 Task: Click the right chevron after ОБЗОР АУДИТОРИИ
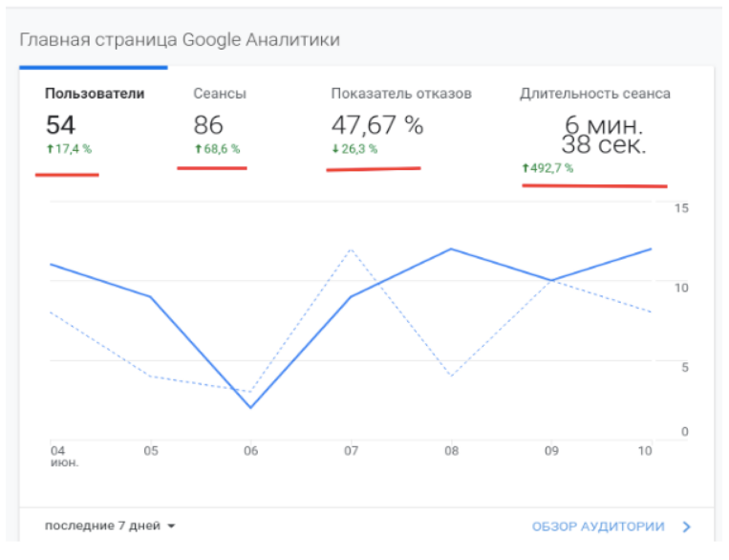[x=686, y=526]
